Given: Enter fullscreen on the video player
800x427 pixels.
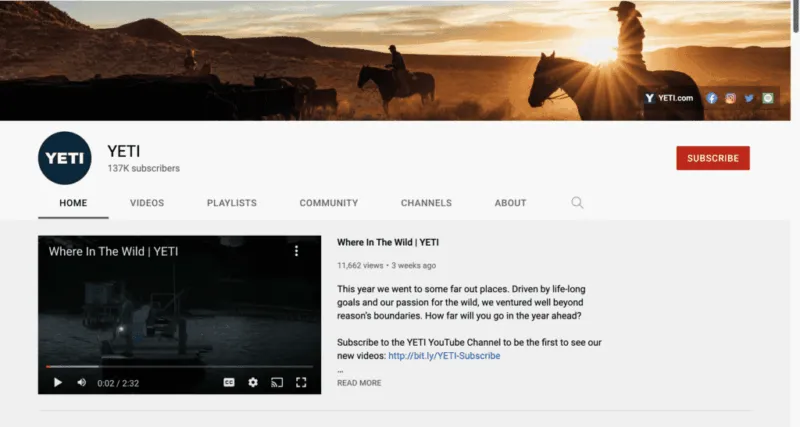Looking at the screenshot, I should click(301, 383).
